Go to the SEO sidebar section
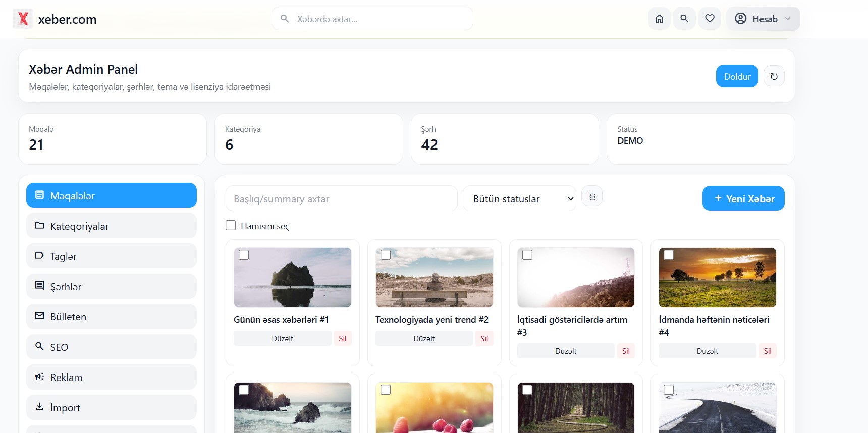 (112, 347)
